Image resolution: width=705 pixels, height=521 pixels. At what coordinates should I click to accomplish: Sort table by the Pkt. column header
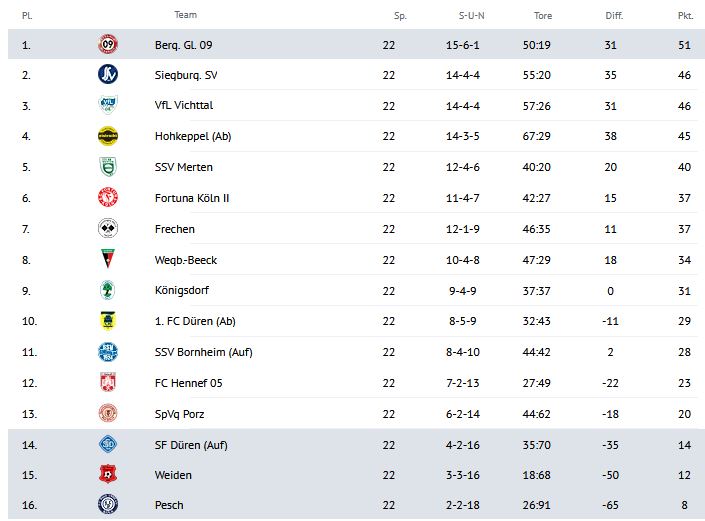(x=685, y=15)
